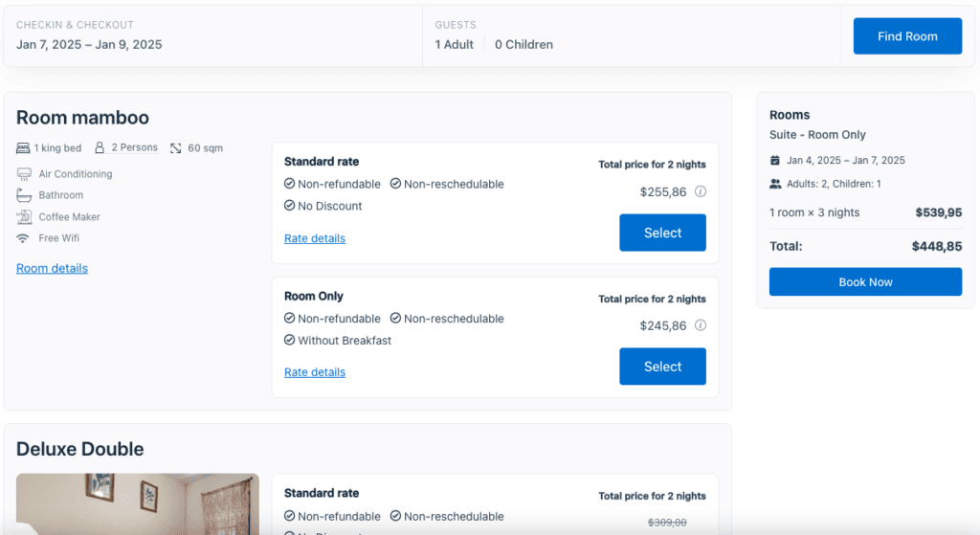
Task: Click the persons occupancy icon
Action: pyautogui.click(x=100, y=148)
